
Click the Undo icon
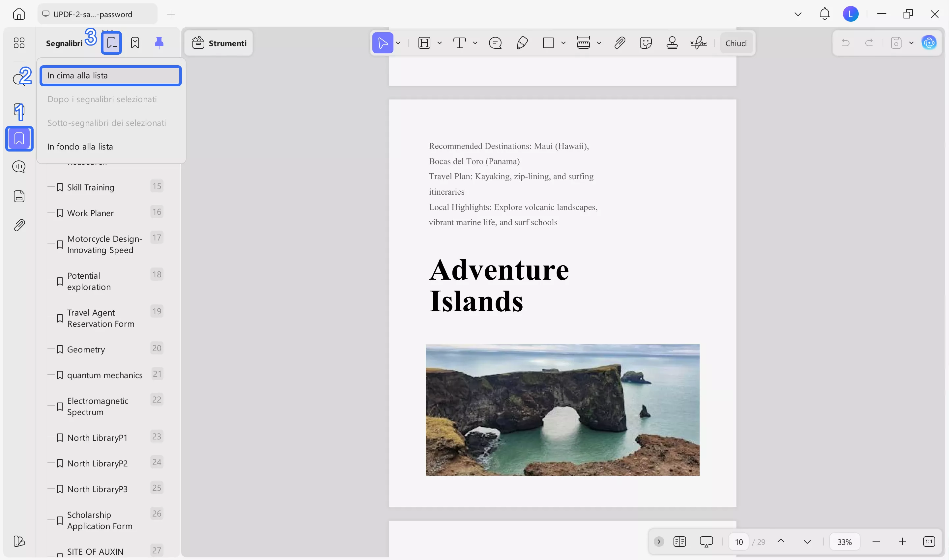click(846, 42)
